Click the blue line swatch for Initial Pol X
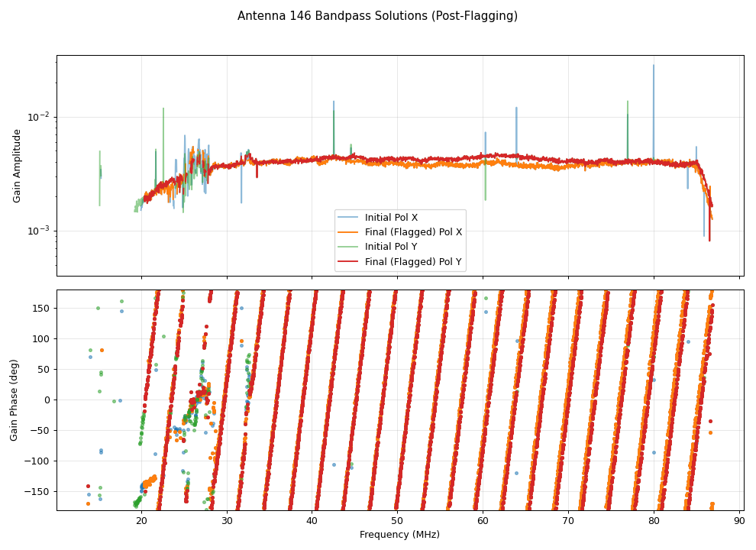This screenshot has height=550, width=756. pyautogui.click(x=349, y=218)
